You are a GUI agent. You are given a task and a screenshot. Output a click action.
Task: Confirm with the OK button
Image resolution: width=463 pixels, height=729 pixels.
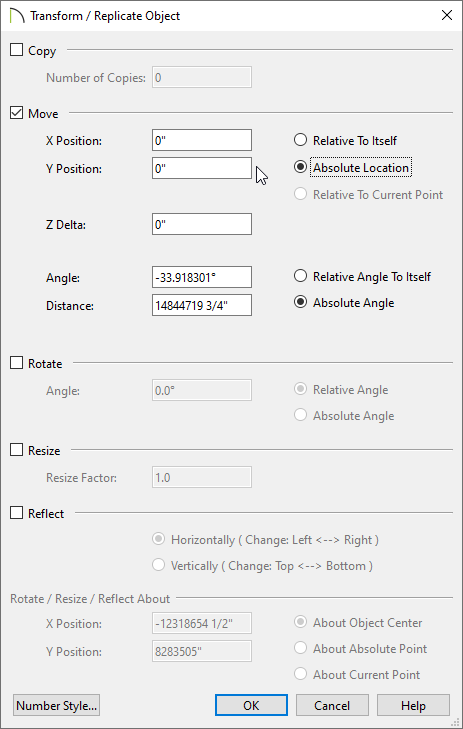pos(251,705)
